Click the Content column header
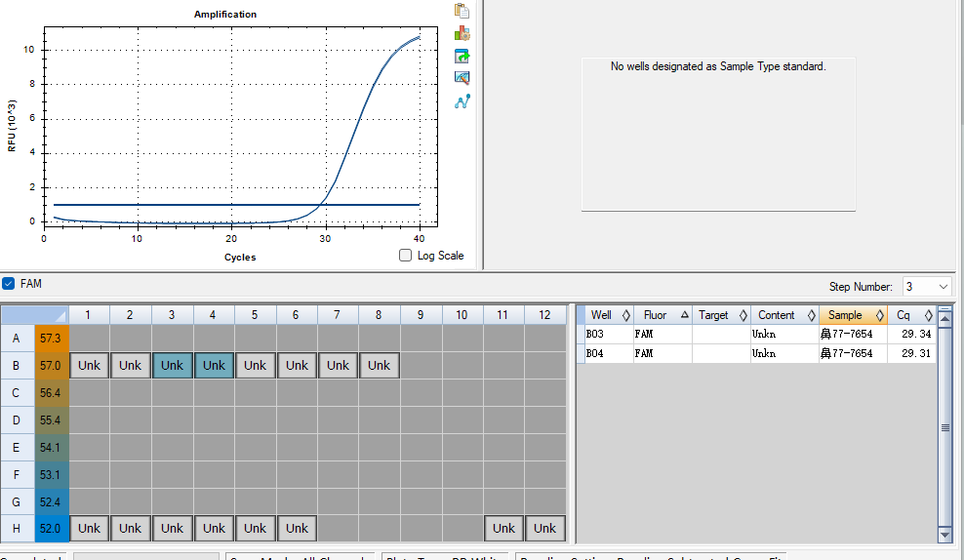This screenshot has width=964, height=560. [x=784, y=315]
